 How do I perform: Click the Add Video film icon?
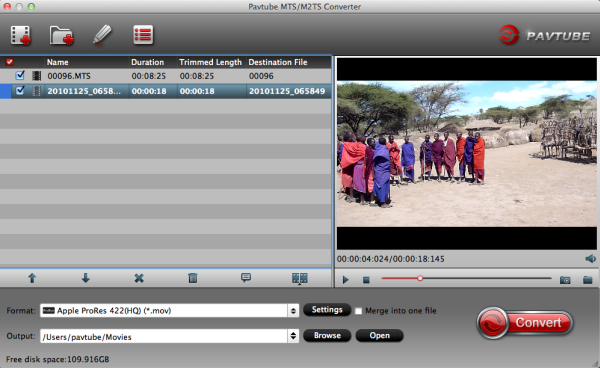pos(21,36)
